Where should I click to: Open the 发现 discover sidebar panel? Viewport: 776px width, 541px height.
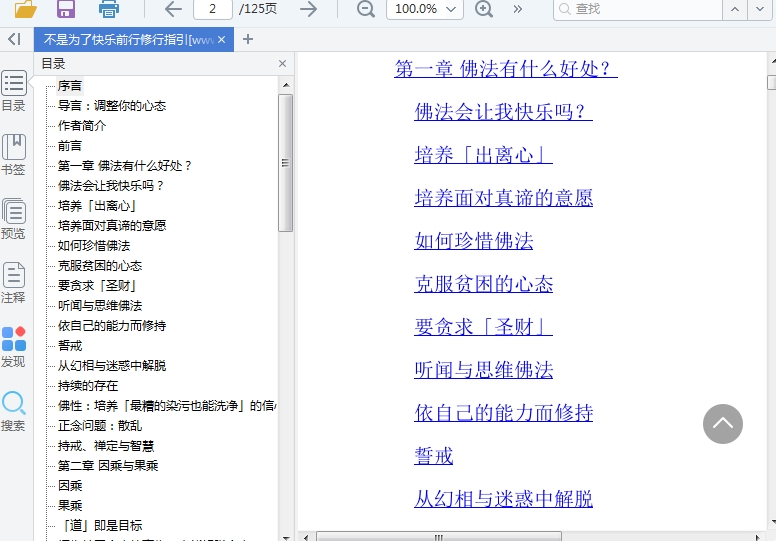point(13,346)
